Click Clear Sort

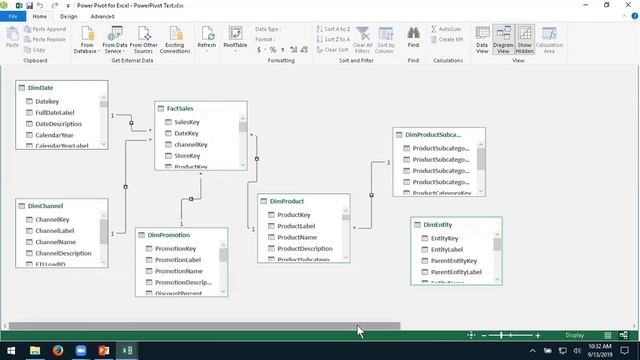click(332, 50)
